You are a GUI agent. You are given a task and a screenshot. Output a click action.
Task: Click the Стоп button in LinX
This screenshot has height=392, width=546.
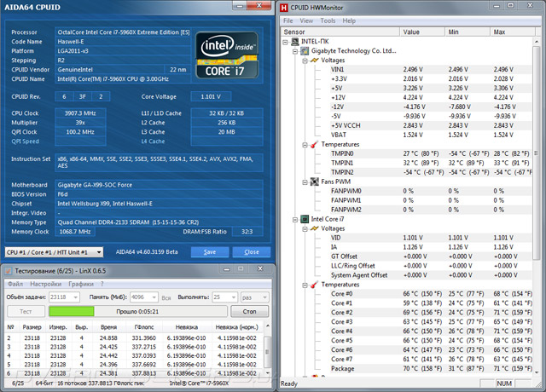pyautogui.click(x=249, y=311)
